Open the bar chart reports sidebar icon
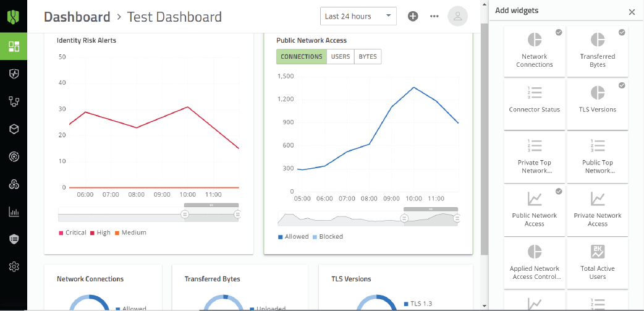 tap(14, 212)
